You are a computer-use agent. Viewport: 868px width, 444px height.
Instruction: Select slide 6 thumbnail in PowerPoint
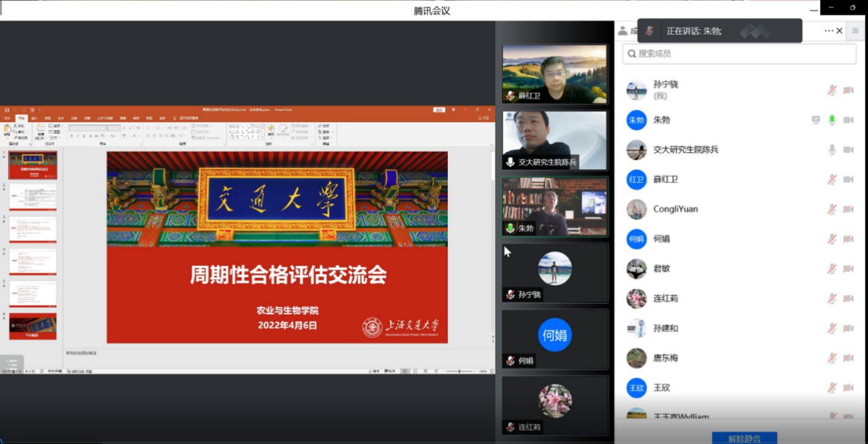tap(32, 327)
